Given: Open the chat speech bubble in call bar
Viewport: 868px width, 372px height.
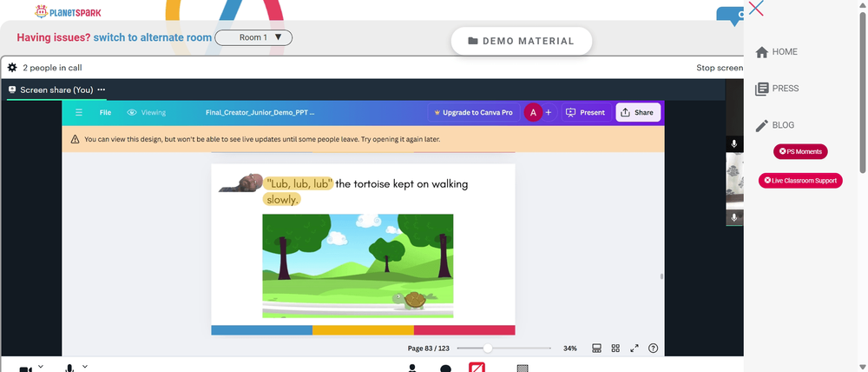Looking at the screenshot, I should pos(445,369).
